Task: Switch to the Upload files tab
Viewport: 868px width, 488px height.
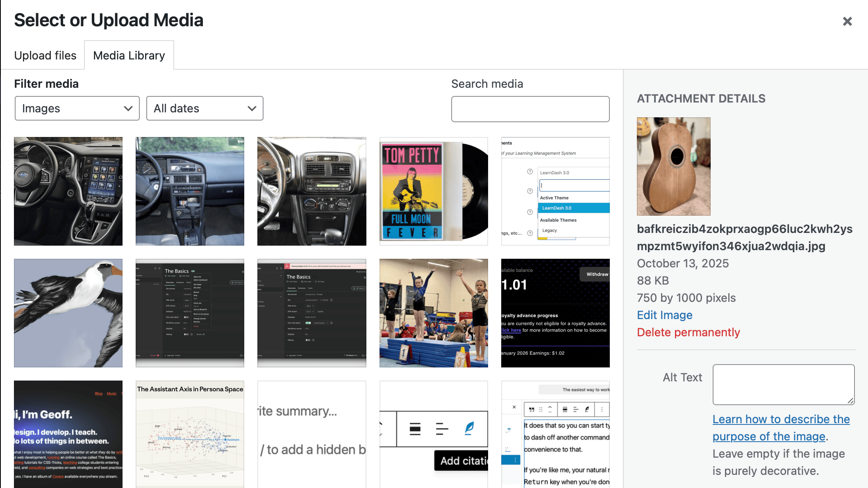Action: [x=45, y=55]
